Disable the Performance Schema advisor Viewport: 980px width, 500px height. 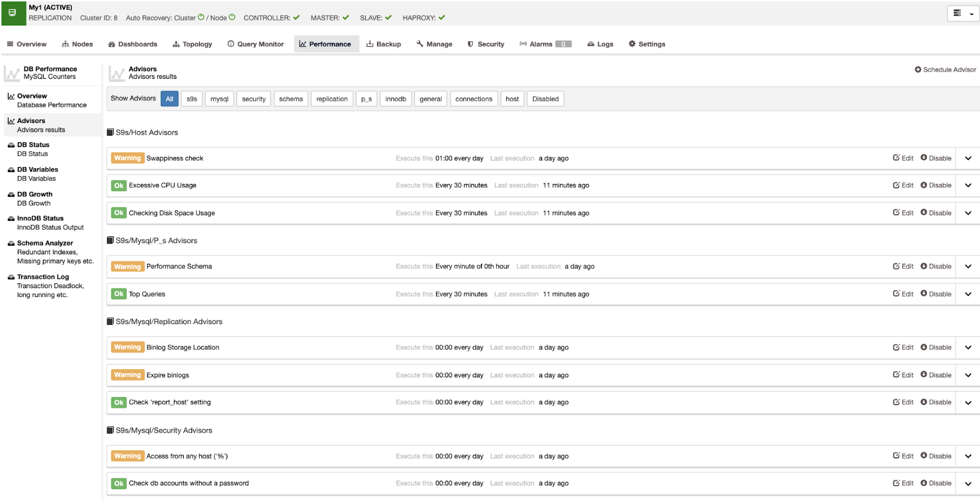(x=936, y=266)
